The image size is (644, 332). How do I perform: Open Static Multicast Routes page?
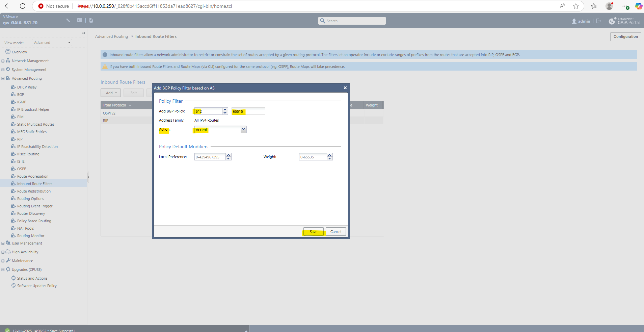(x=35, y=124)
